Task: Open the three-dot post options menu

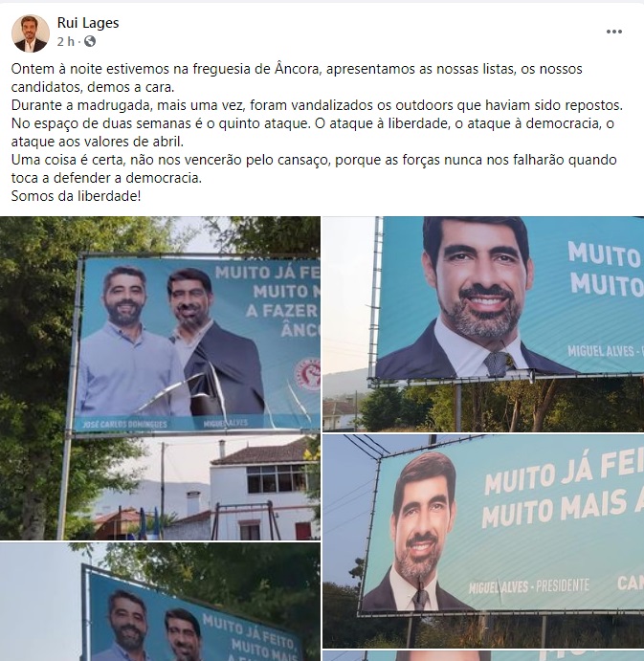Action: pos(613,32)
